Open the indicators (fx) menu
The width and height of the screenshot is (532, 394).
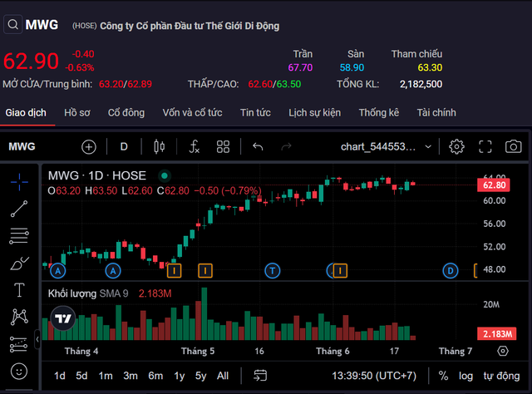coord(195,147)
